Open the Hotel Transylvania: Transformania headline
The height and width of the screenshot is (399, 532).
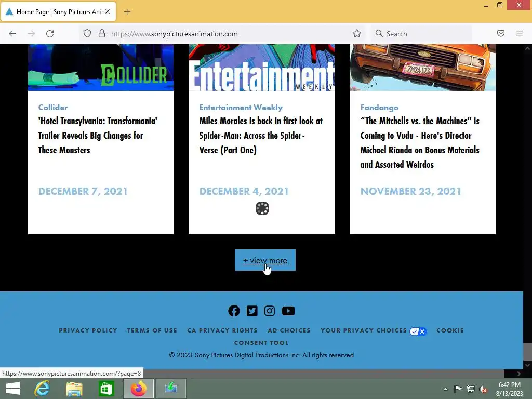(98, 136)
